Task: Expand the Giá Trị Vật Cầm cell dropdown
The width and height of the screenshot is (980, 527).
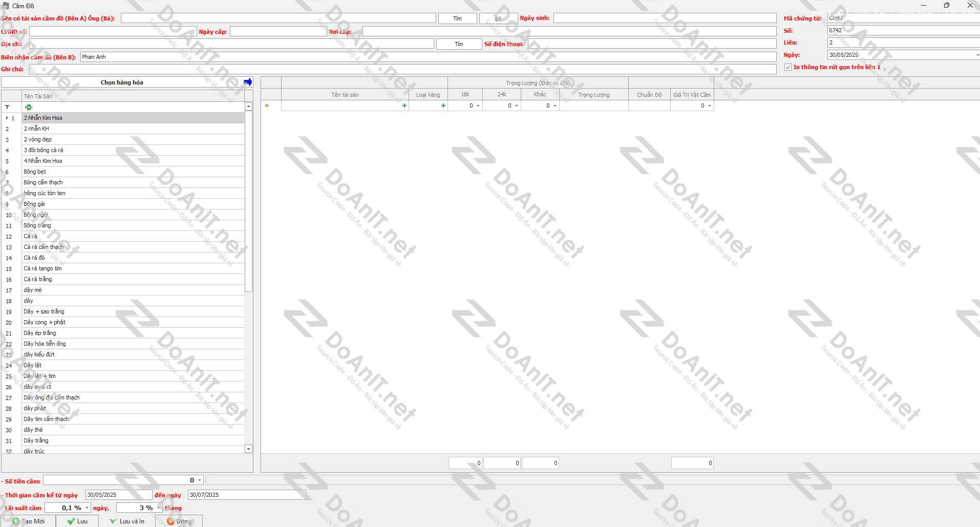Action: 710,106
